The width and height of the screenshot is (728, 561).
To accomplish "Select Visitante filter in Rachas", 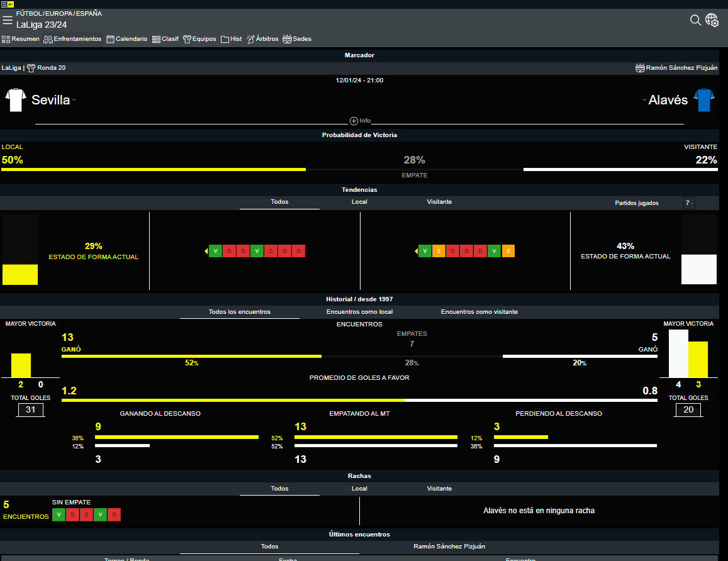I will click(439, 489).
